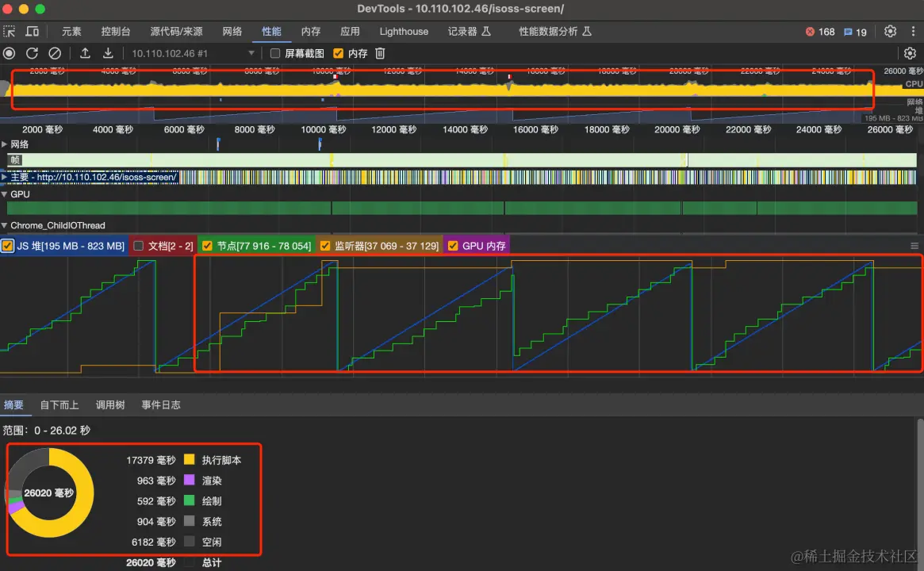Toggle the device toolbar icon

[33, 31]
